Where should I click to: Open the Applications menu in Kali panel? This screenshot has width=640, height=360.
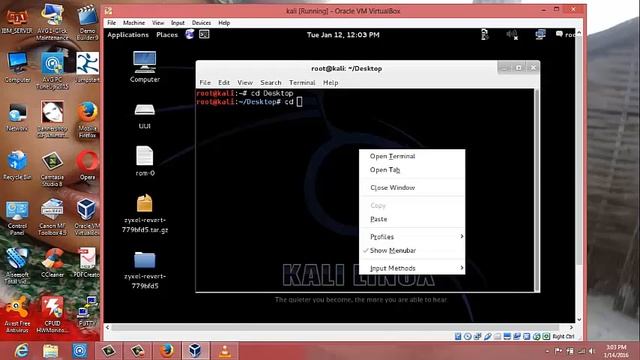click(x=128, y=35)
